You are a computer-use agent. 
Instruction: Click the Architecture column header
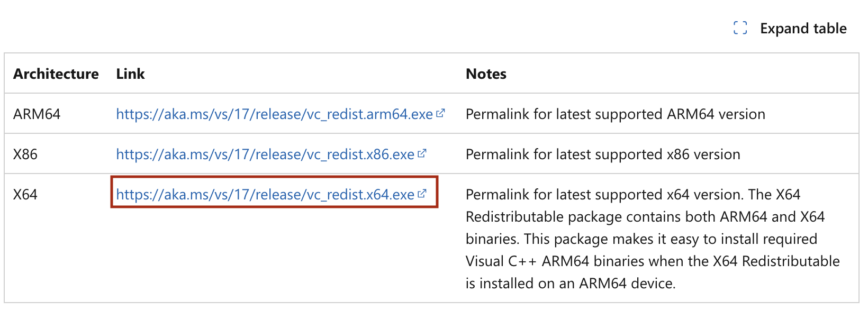(x=56, y=74)
